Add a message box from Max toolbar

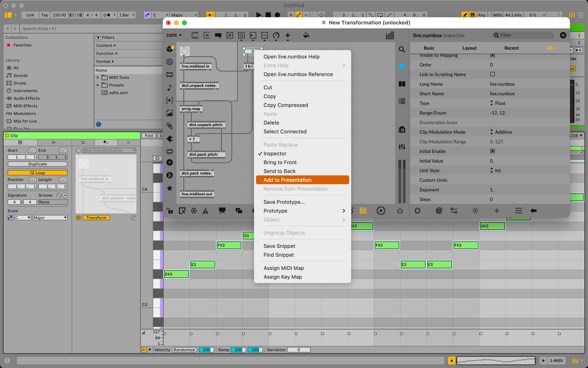pos(207,36)
